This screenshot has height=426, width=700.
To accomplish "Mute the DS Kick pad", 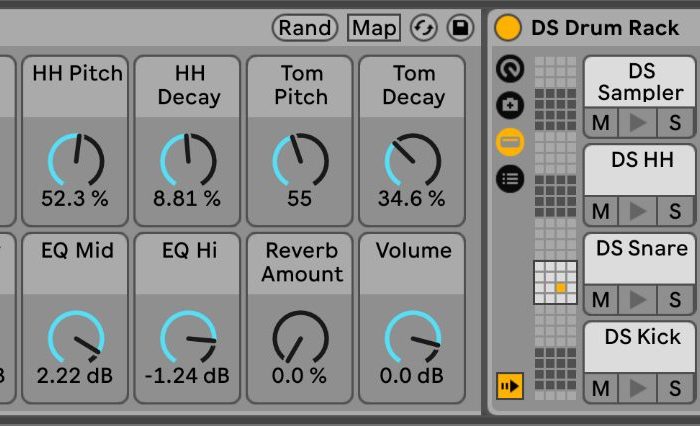I will (601, 388).
